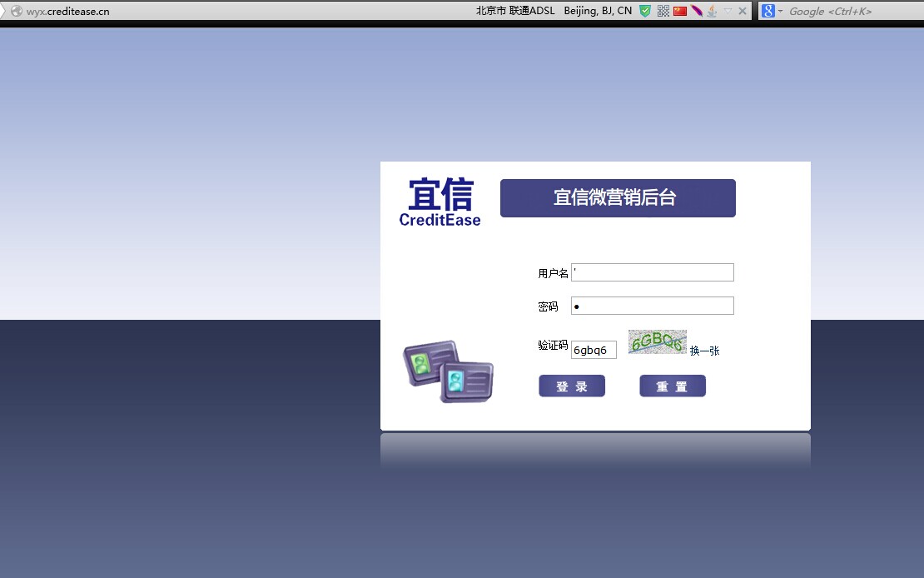Click the 北京市 联通ADSL location text
Image resolution: width=924 pixels, height=578 pixels.
(515, 11)
